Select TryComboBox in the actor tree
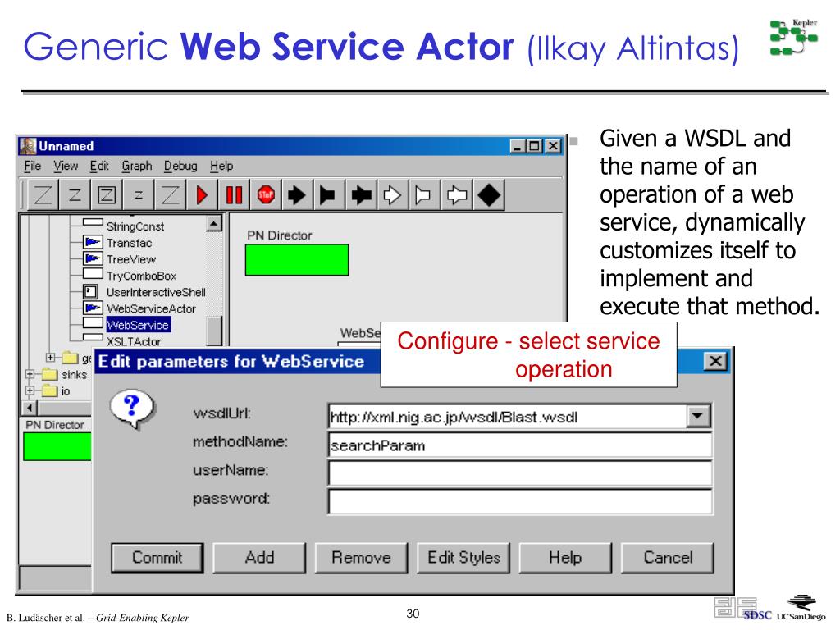This screenshot has width=840, height=630. click(x=141, y=276)
